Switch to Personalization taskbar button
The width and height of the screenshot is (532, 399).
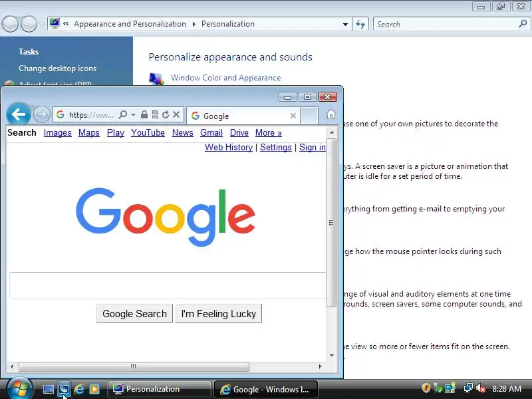[x=159, y=389]
